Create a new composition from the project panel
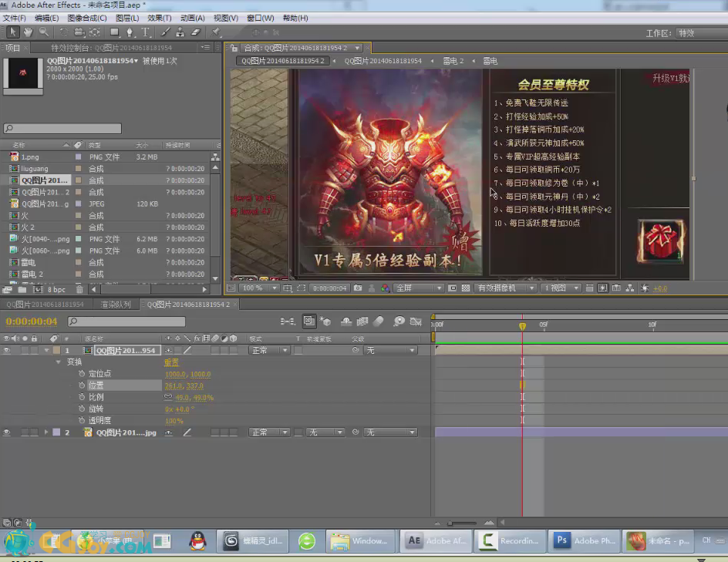This screenshot has height=562, width=728. click(x=38, y=290)
